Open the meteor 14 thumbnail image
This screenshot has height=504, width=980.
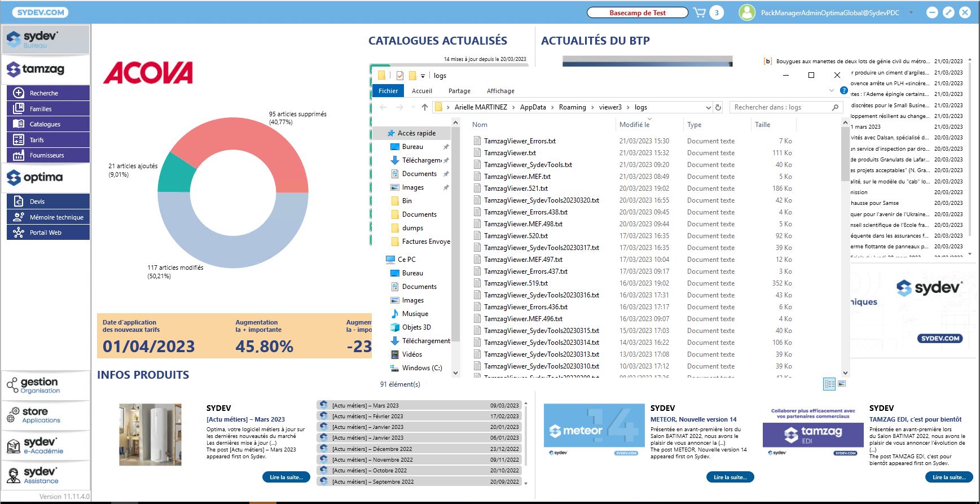point(594,430)
